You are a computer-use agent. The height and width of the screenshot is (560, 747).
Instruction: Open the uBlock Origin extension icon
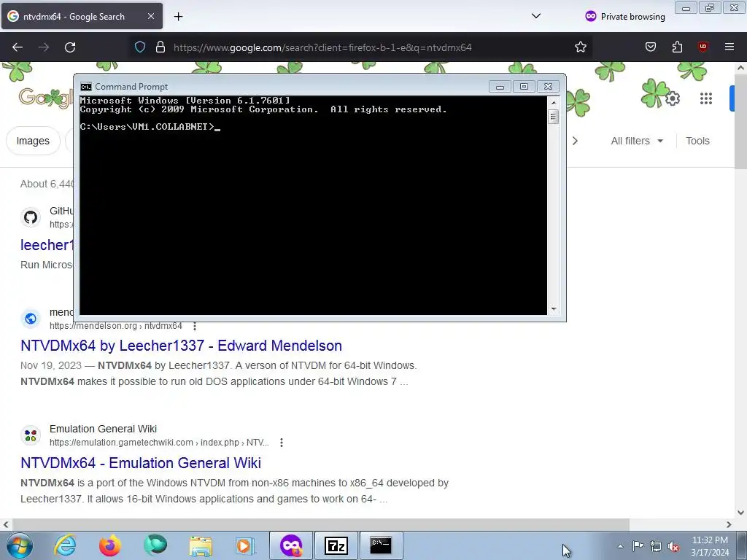703,47
